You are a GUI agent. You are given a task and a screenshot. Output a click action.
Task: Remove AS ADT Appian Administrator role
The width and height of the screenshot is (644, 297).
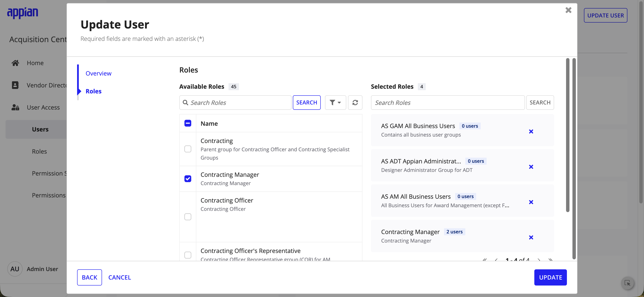point(531,167)
